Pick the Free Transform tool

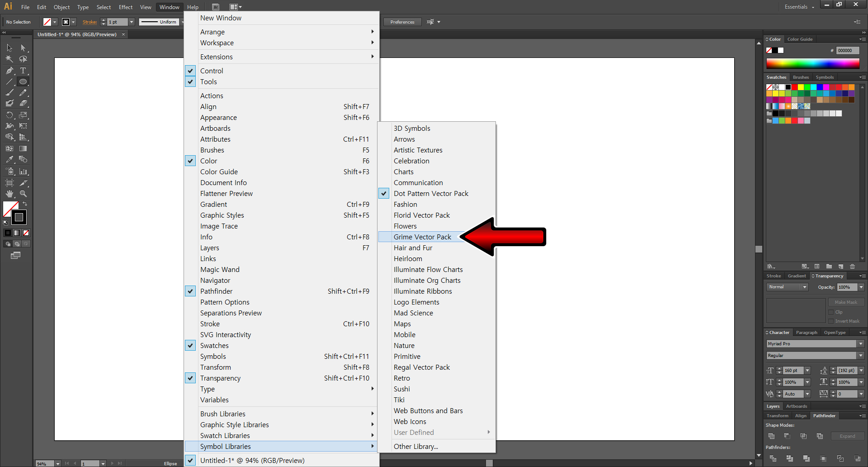pos(23,126)
